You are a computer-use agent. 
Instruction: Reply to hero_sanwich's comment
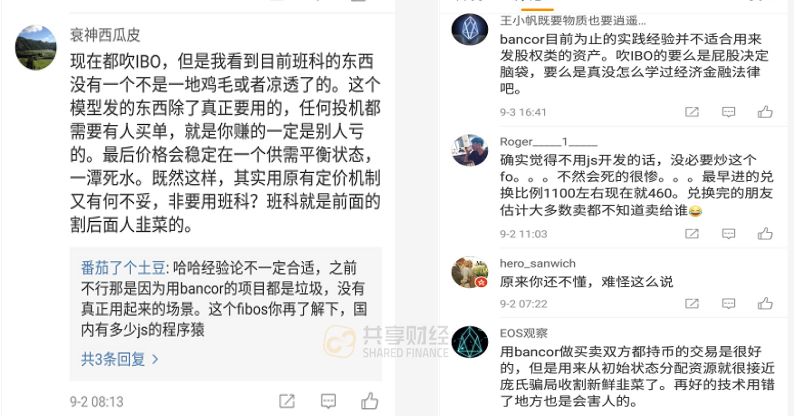tap(728, 304)
